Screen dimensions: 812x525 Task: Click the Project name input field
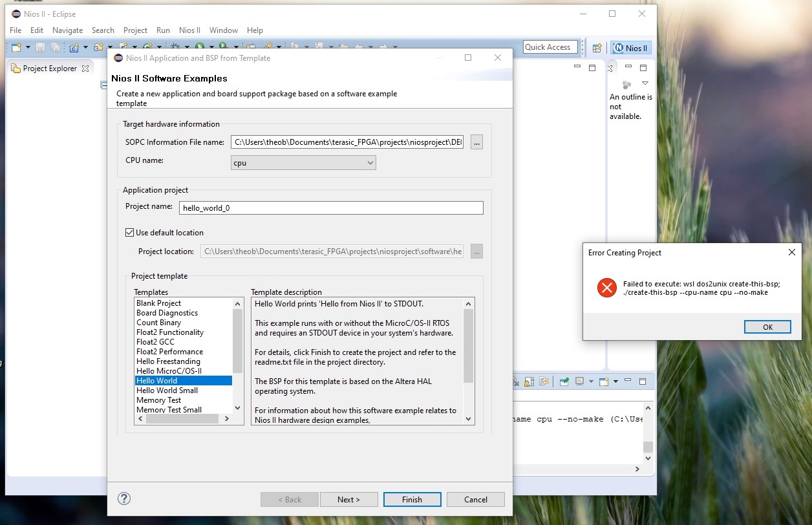click(x=331, y=208)
